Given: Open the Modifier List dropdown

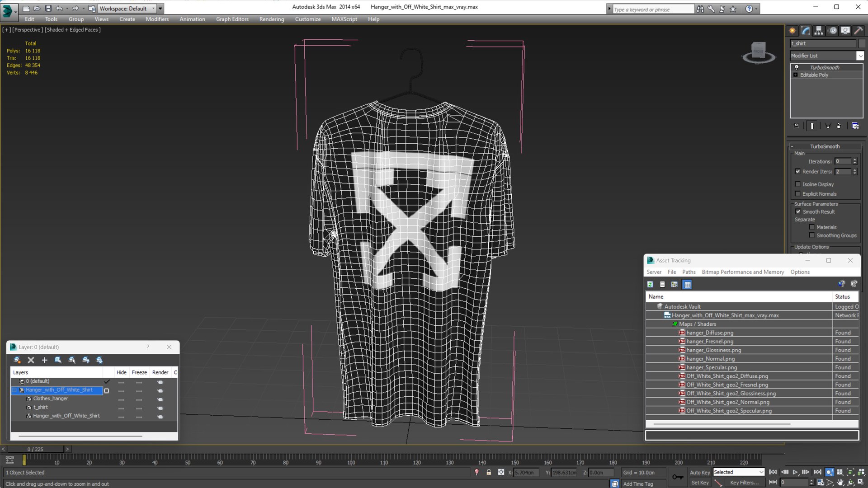Looking at the screenshot, I should pos(860,56).
